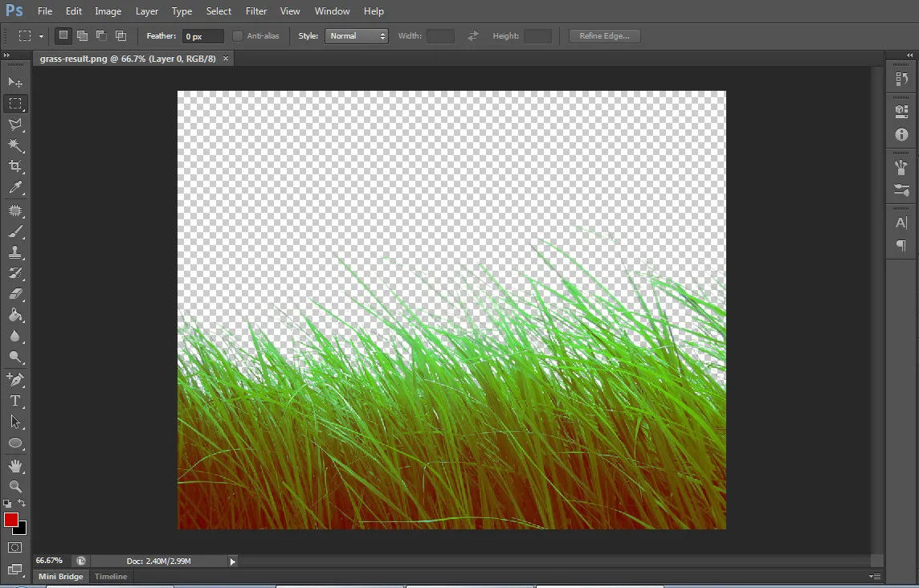Open the bottom panel options menu
The height and width of the screenshot is (588, 919).
point(875,577)
